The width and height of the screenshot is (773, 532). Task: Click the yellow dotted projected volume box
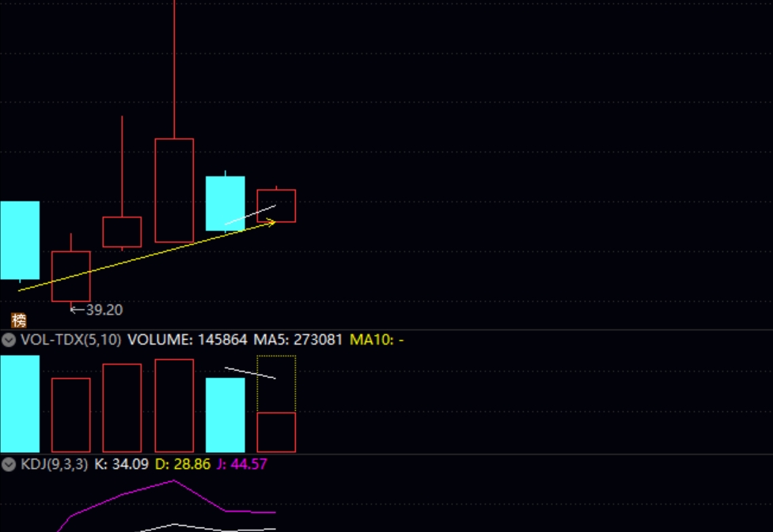[x=276, y=383]
